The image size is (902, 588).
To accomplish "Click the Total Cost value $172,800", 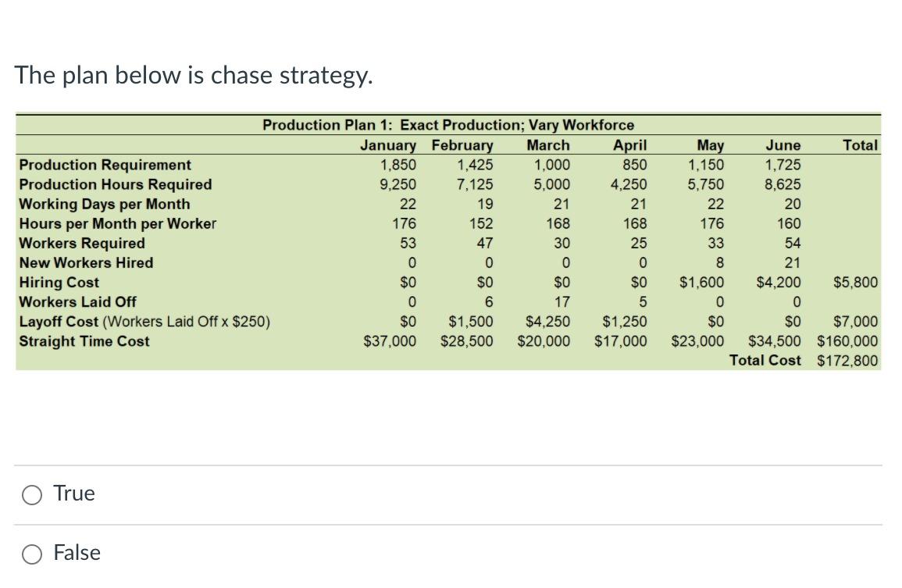I will point(847,360).
